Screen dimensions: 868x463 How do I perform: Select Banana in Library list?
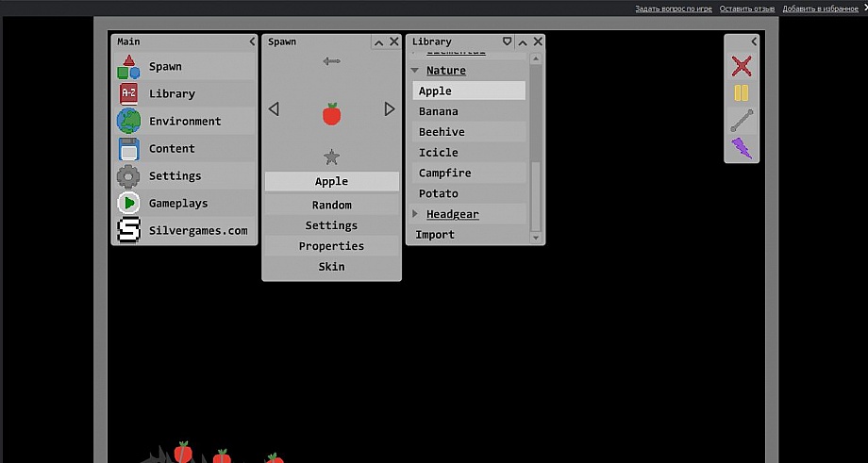(469, 111)
